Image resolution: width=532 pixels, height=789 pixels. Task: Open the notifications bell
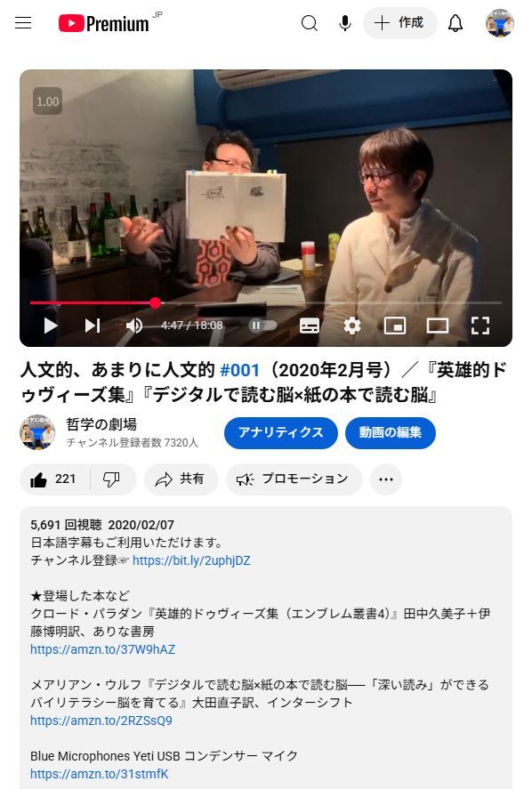[x=455, y=23]
